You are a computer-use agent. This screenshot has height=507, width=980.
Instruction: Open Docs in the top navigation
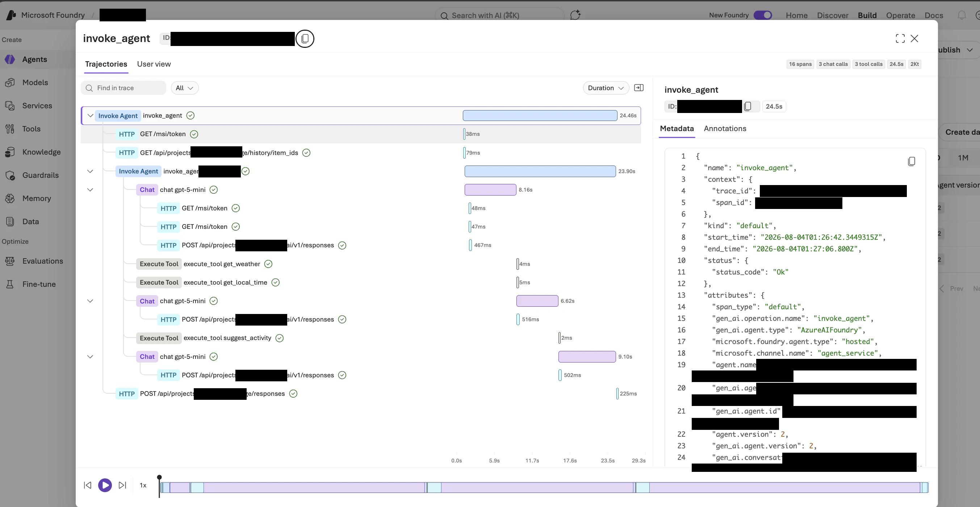pos(934,15)
